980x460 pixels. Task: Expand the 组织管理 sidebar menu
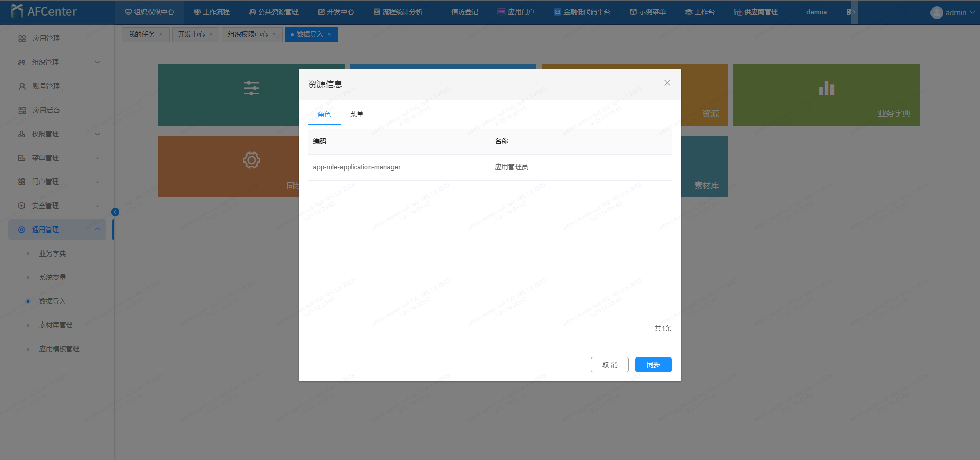point(97,62)
